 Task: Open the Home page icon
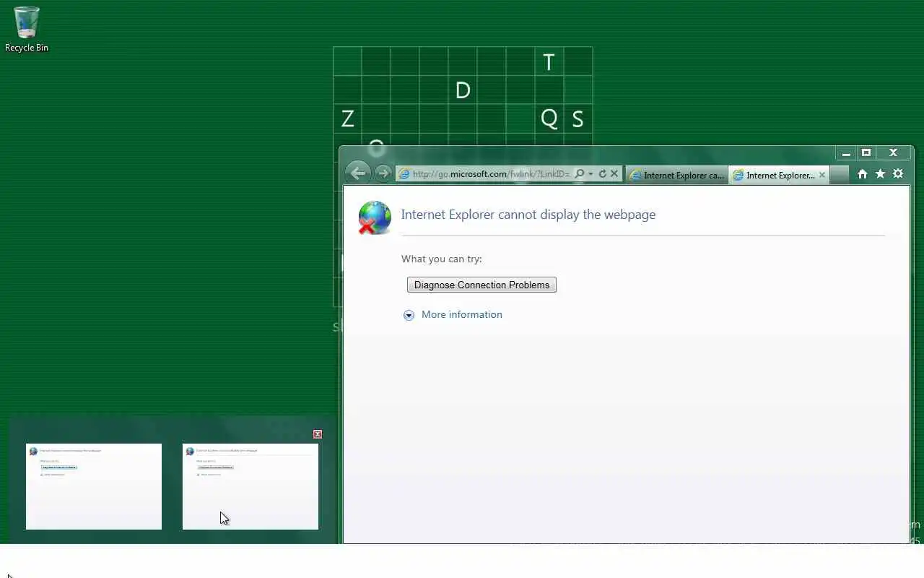coord(862,173)
